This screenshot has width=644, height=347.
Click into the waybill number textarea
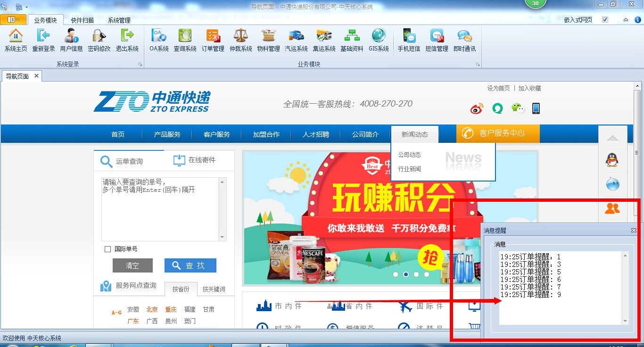(x=160, y=209)
